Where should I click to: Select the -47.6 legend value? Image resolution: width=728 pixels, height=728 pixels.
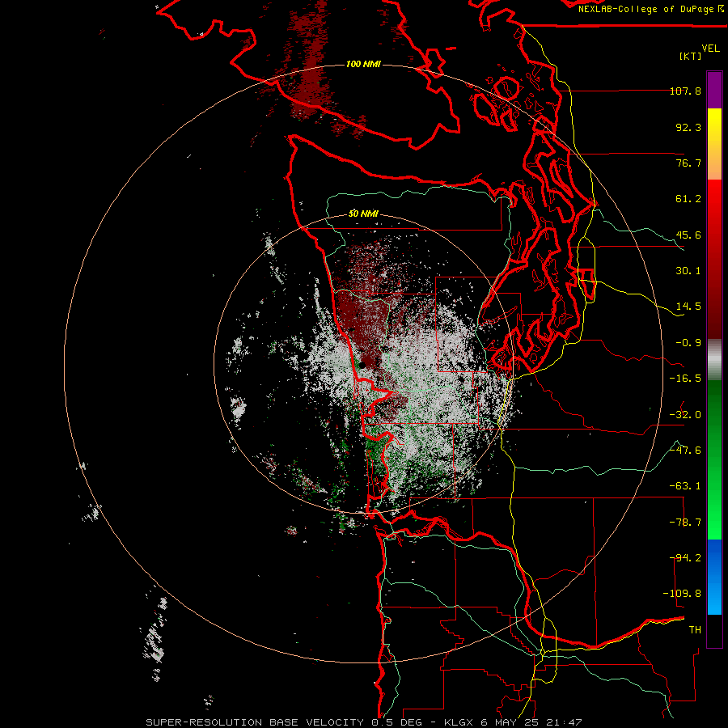pos(685,451)
